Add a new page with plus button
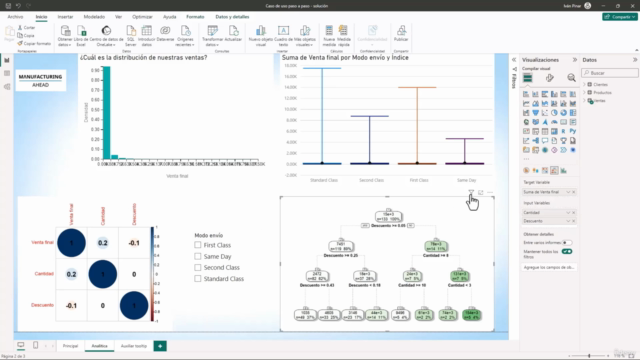The height and width of the screenshot is (360, 640). coord(160,346)
